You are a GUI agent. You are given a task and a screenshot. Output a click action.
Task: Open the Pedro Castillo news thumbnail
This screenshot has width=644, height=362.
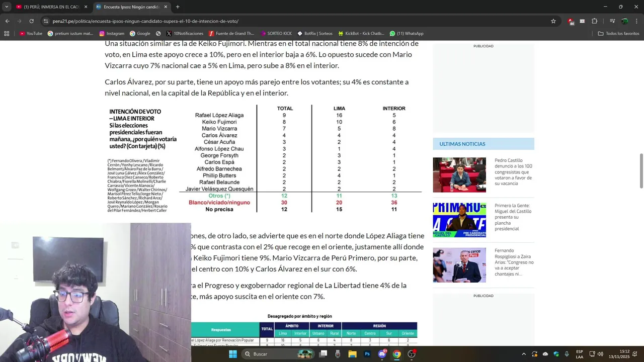click(459, 175)
